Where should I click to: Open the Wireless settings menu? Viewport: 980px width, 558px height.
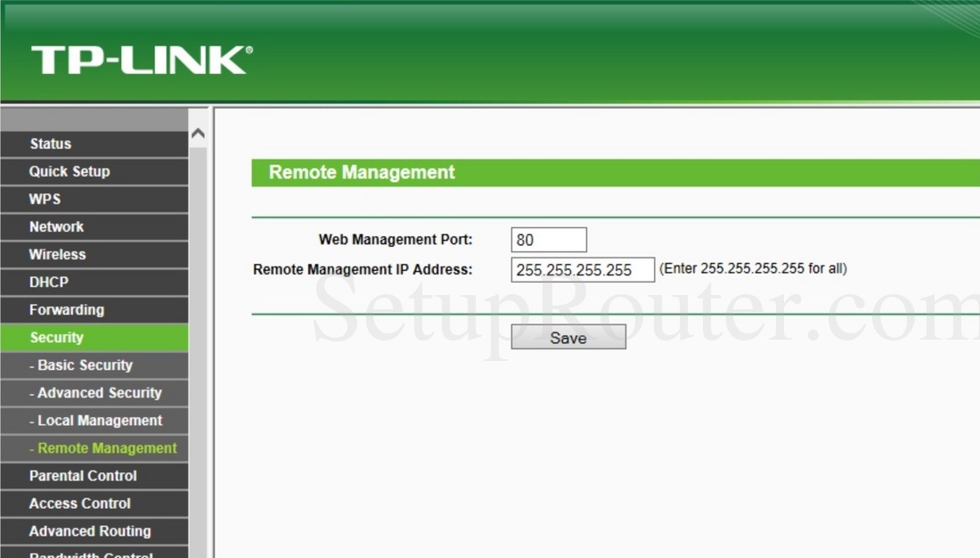(58, 254)
